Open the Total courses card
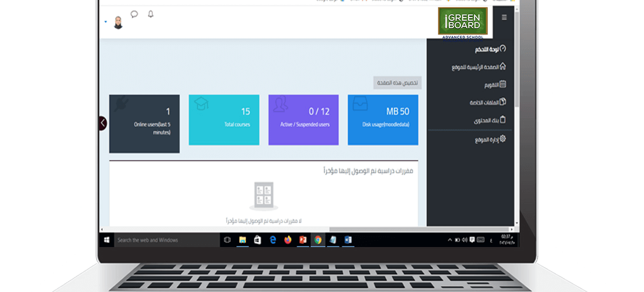 (x=224, y=120)
